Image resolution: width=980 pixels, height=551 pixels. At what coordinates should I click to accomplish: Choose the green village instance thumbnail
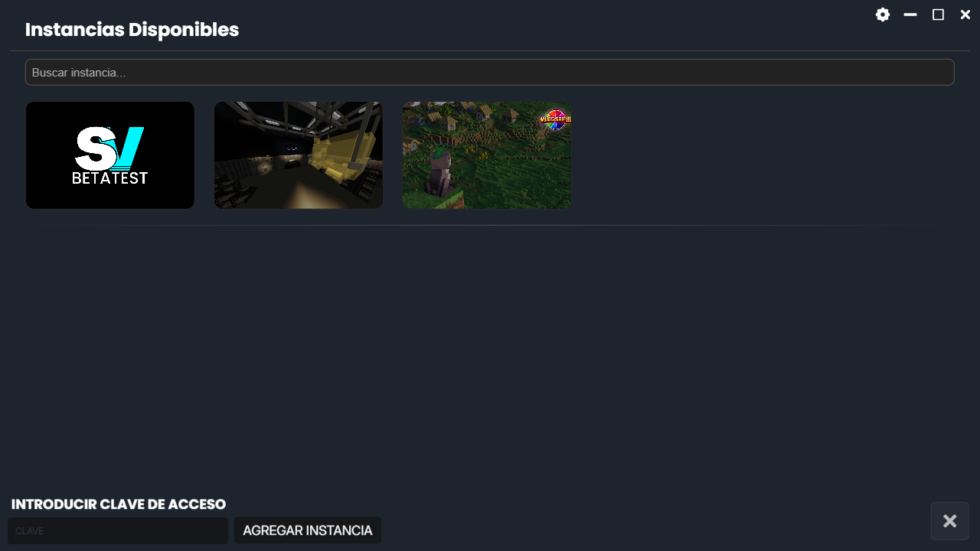tap(487, 155)
